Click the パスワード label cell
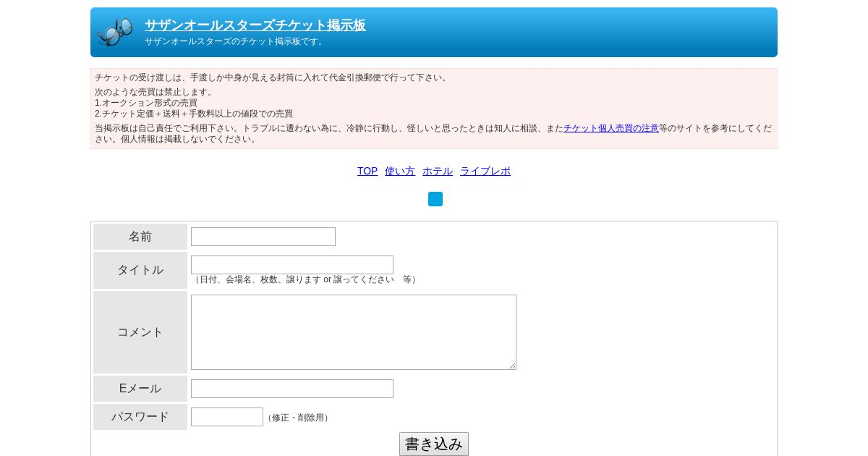 [x=140, y=417]
